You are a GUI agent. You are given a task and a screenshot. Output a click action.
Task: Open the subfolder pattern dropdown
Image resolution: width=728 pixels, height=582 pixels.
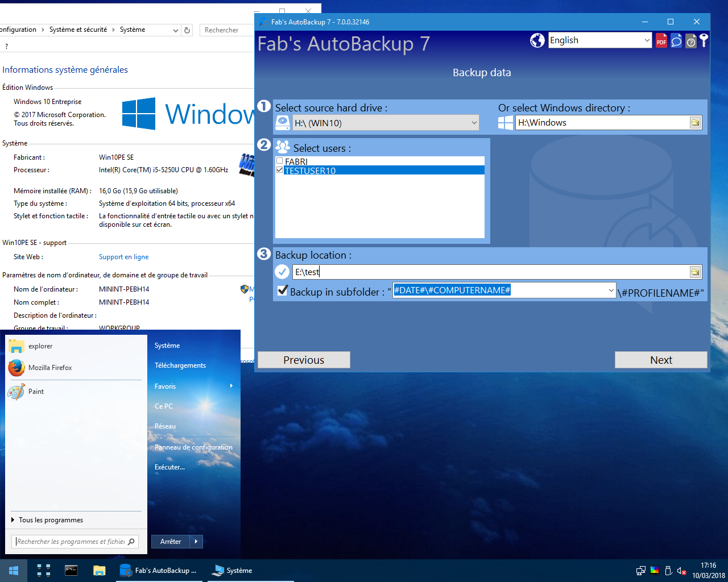(611, 290)
